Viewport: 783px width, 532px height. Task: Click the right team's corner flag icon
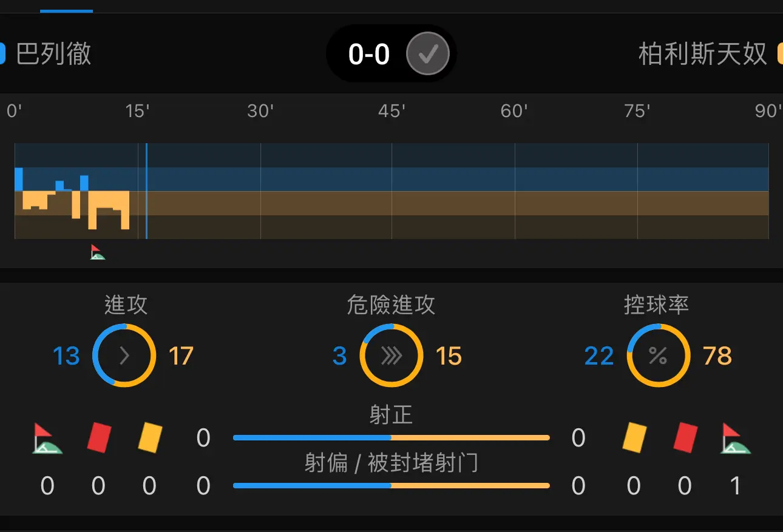(x=736, y=439)
